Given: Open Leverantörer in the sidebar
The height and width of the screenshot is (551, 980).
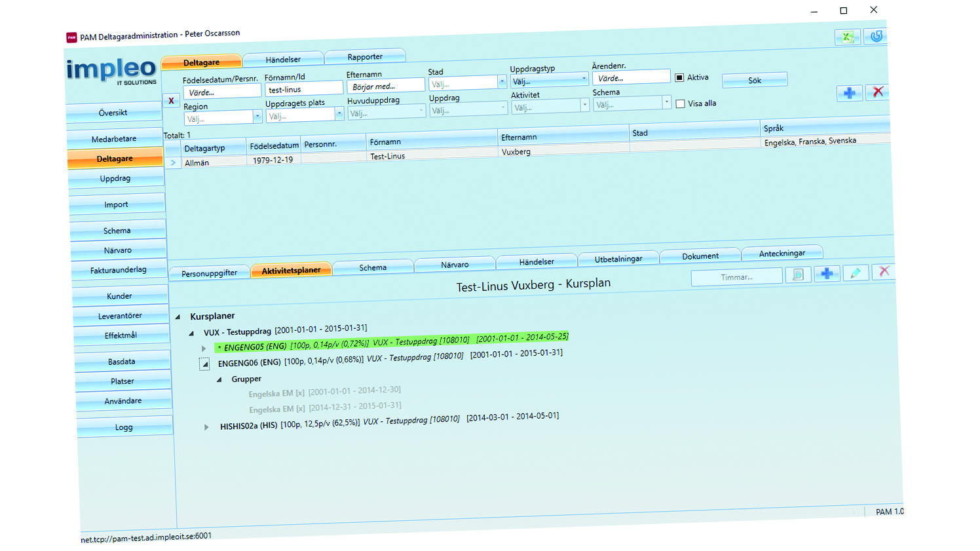Looking at the screenshot, I should click(x=120, y=316).
